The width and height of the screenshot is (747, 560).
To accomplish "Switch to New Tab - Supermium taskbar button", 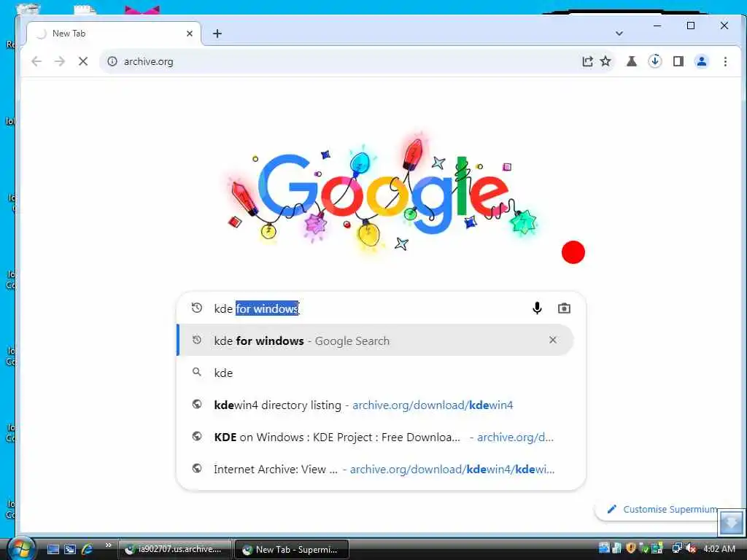I will pos(292,549).
